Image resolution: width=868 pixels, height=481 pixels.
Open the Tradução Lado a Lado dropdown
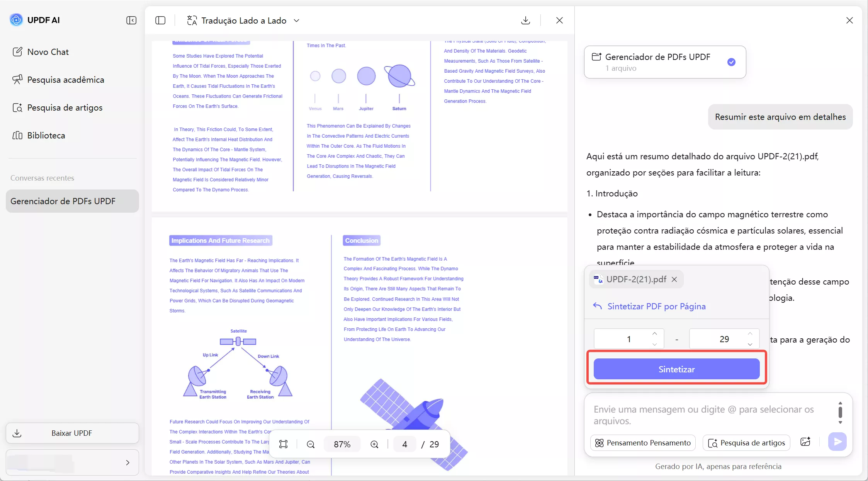[296, 20]
